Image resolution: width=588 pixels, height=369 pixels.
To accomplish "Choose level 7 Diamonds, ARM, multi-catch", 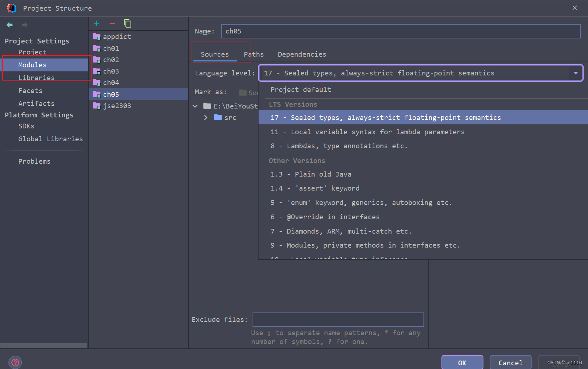I will tap(423, 231).
